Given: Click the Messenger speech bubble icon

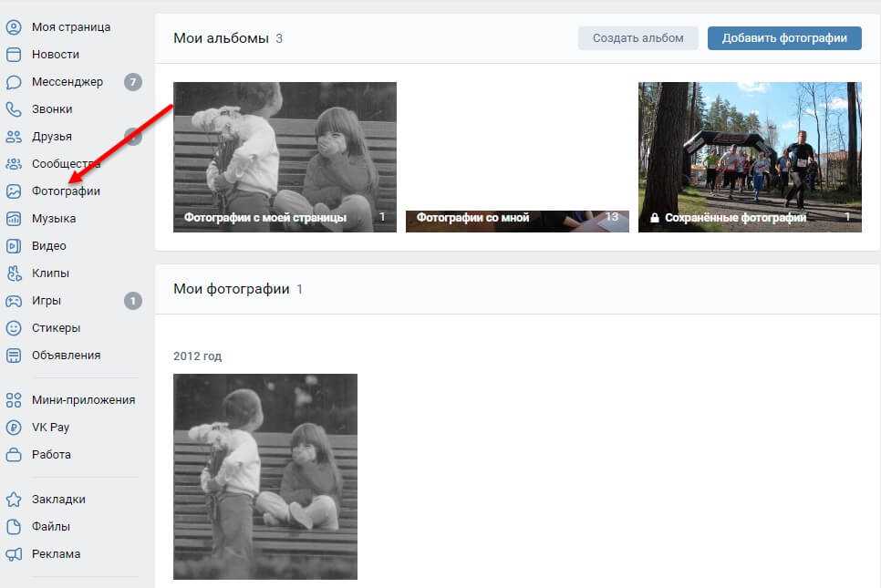Looking at the screenshot, I should [14, 82].
